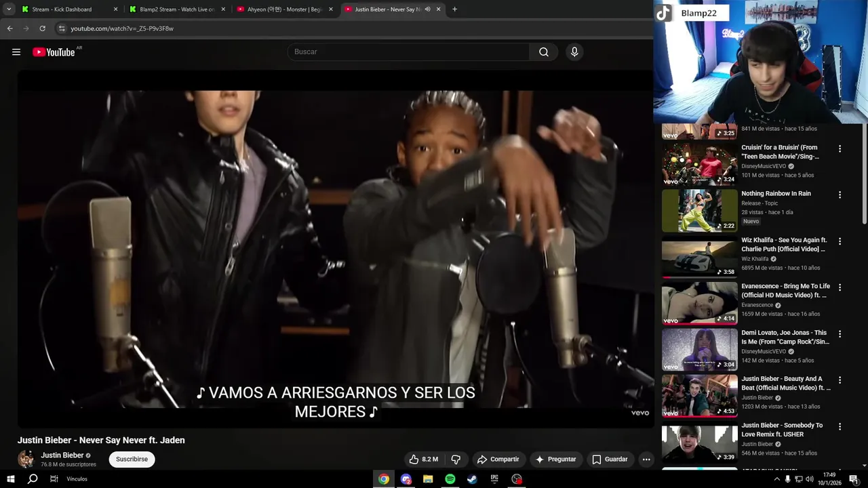Play Wiz Khalifa See You Again recommendation
The image size is (868, 488).
[x=699, y=257]
